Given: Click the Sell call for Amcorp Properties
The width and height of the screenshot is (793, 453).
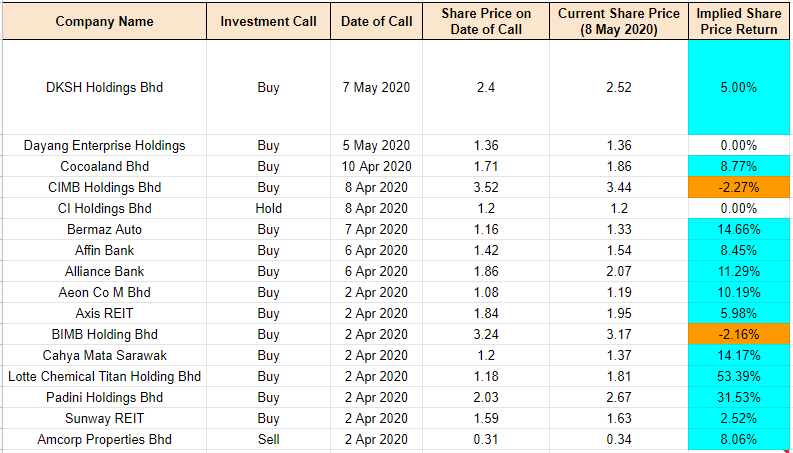Looking at the screenshot, I should point(268,439).
